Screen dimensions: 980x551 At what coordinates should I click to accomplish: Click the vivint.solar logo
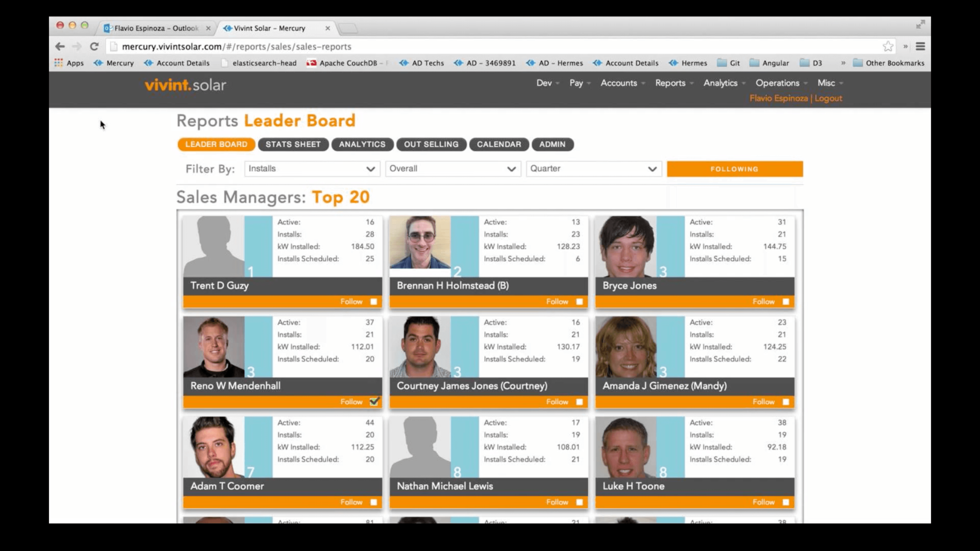tap(185, 85)
